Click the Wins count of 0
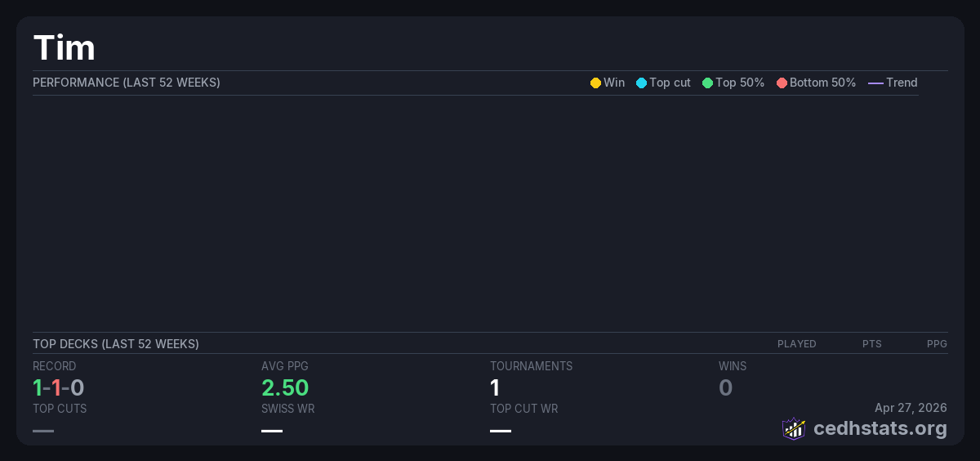Screen dimensions: 980x461 (x=725, y=387)
